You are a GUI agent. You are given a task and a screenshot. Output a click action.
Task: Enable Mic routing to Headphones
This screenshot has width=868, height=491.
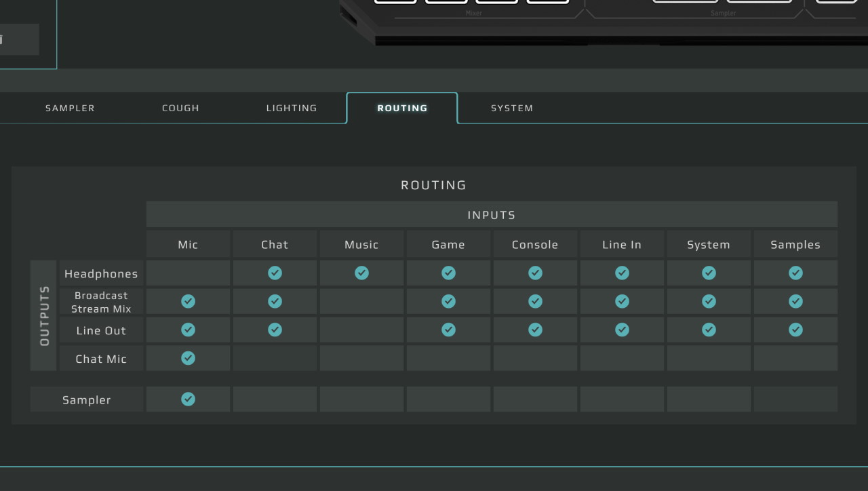click(x=188, y=273)
